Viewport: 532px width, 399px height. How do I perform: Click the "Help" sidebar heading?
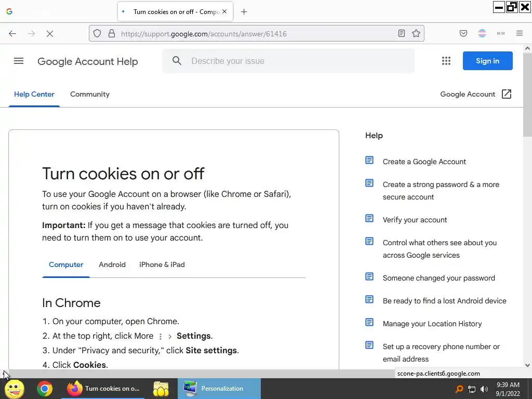coord(374,136)
